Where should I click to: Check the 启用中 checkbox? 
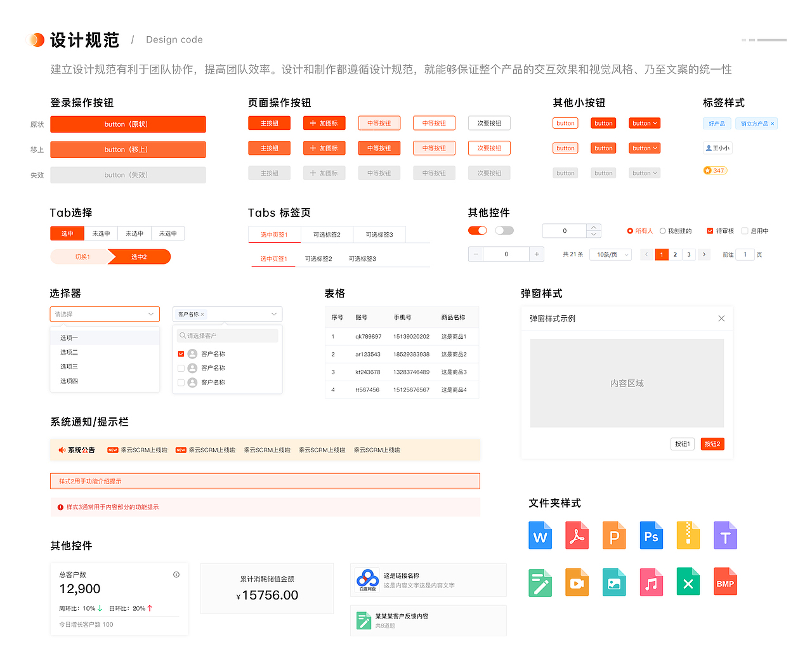coord(745,231)
